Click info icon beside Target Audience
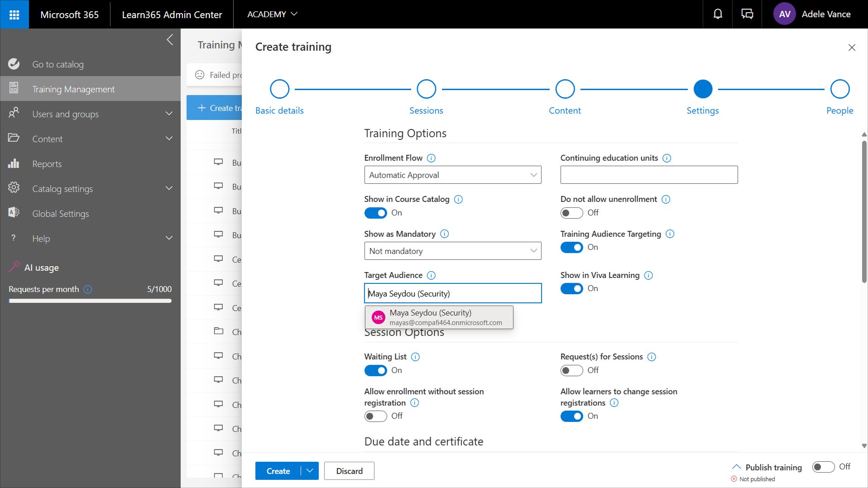Screen dimensions: 868x488 [x=431, y=275]
